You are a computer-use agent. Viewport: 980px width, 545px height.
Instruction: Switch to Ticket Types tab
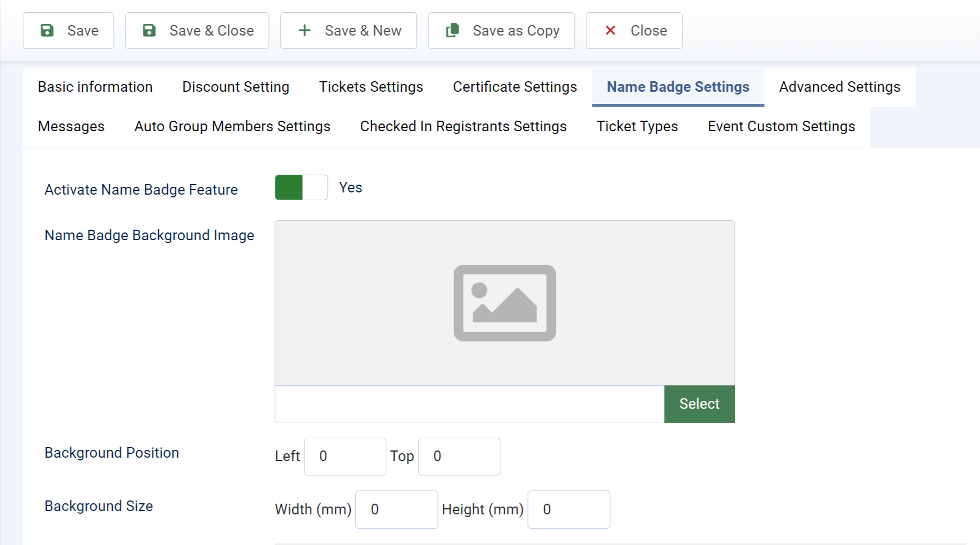tap(637, 126)
